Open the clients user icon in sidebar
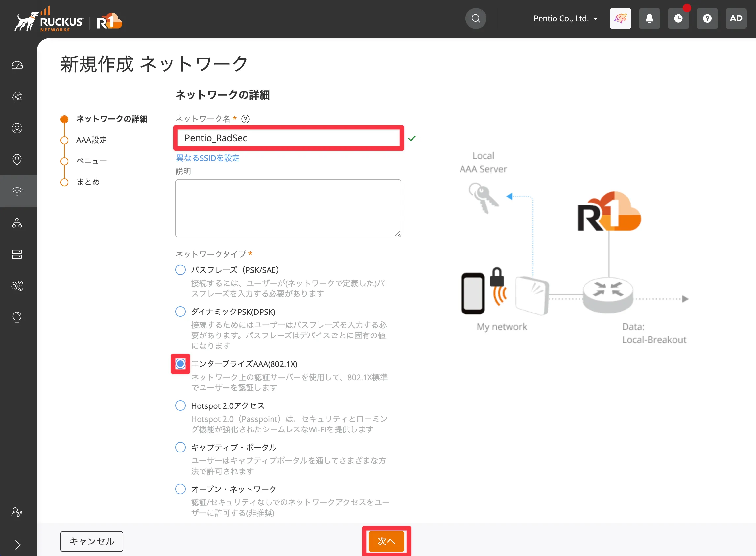Viewport: 756px width, 556px height. [17, 128]
